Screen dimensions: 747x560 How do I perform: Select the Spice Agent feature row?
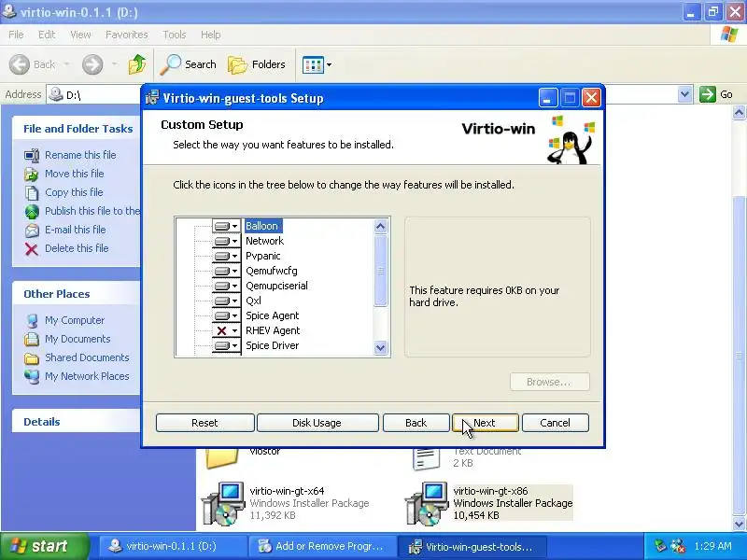pyautogui.click(x=273, y=315)
